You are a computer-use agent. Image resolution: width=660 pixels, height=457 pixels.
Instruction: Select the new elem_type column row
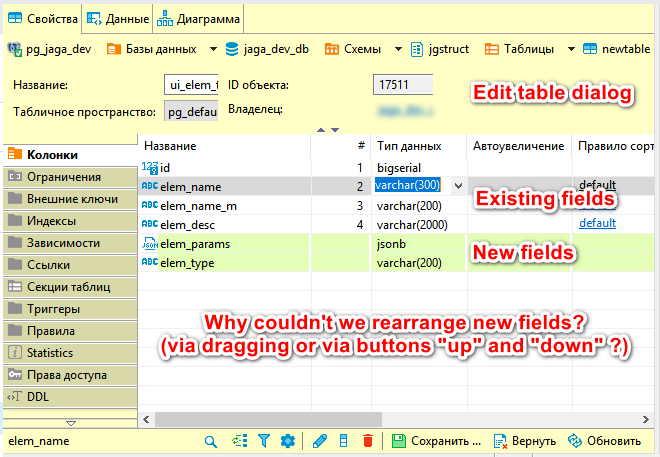(x=396, y=263)
